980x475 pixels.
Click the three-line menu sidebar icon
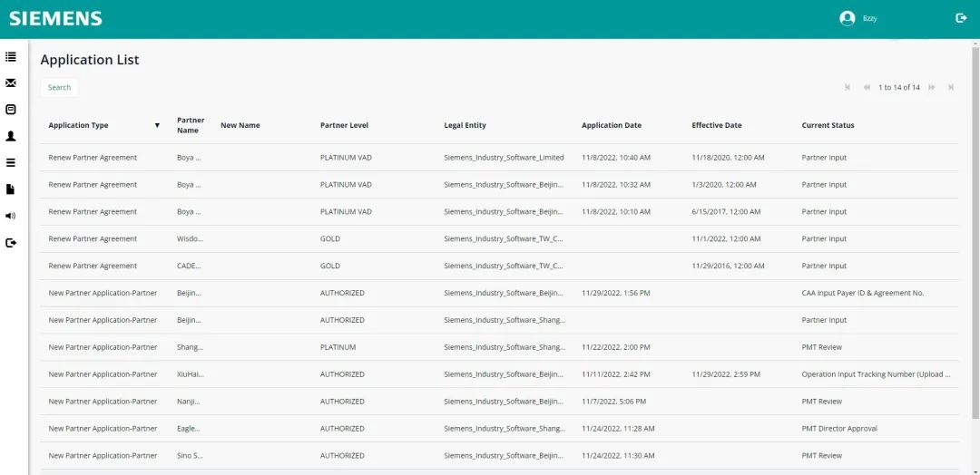(x=11, y=163)
